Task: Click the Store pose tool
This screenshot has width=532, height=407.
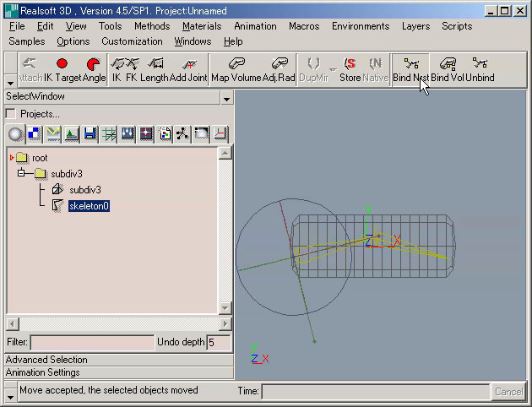Action: tap(350, 70)
